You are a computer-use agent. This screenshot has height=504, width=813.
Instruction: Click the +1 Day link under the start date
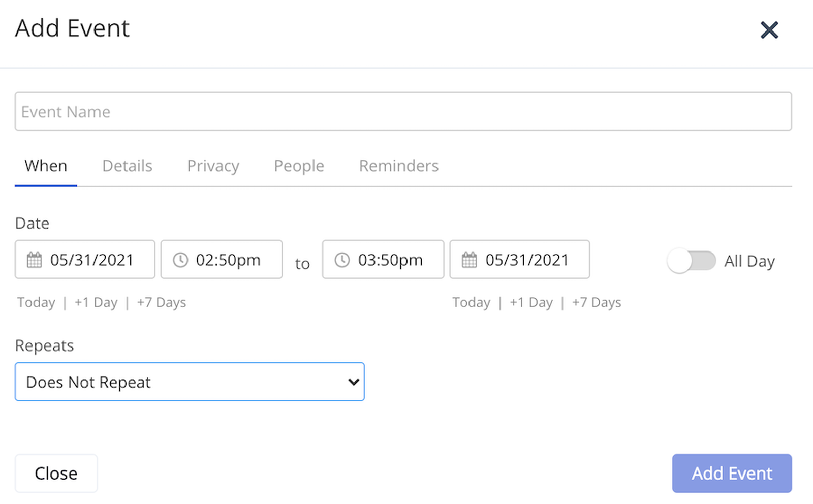96,302
